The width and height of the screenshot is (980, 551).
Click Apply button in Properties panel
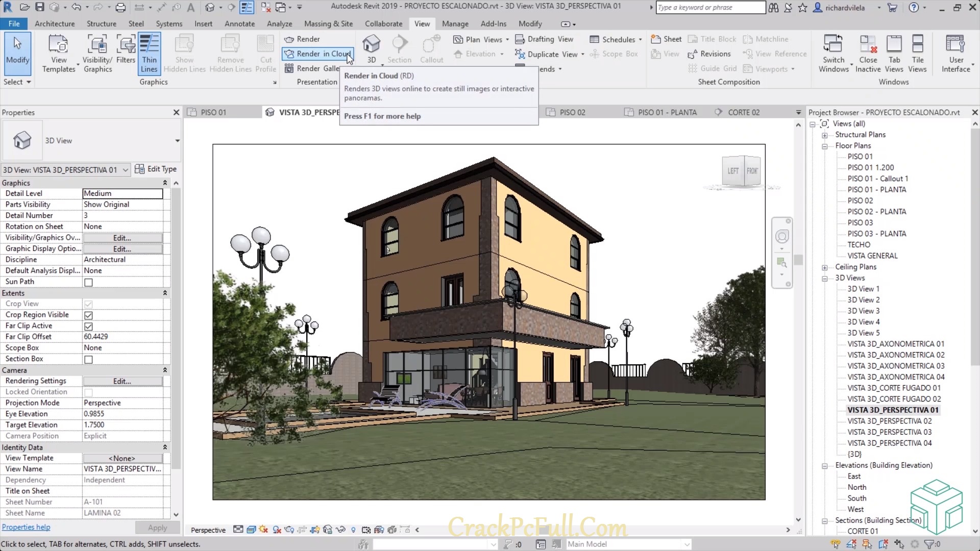pyautogui.click(x=157, y=526)
